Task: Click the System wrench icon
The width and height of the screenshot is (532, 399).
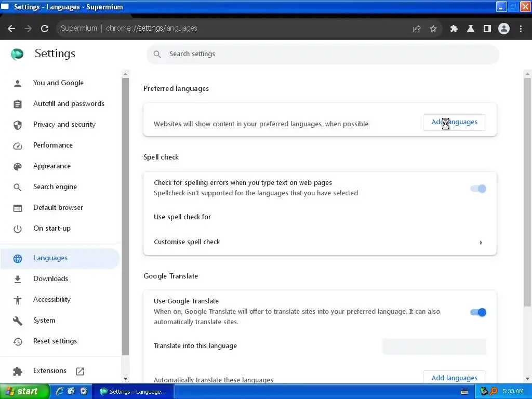Action: [x=18, y=321]
